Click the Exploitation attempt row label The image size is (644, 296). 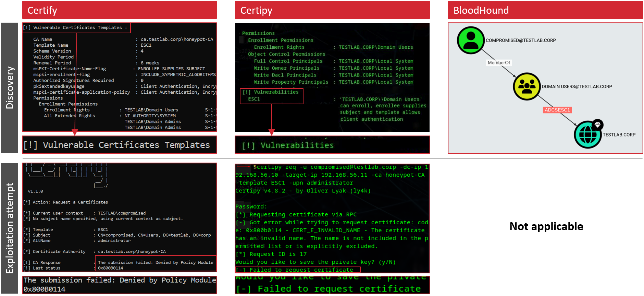(9, 228)
